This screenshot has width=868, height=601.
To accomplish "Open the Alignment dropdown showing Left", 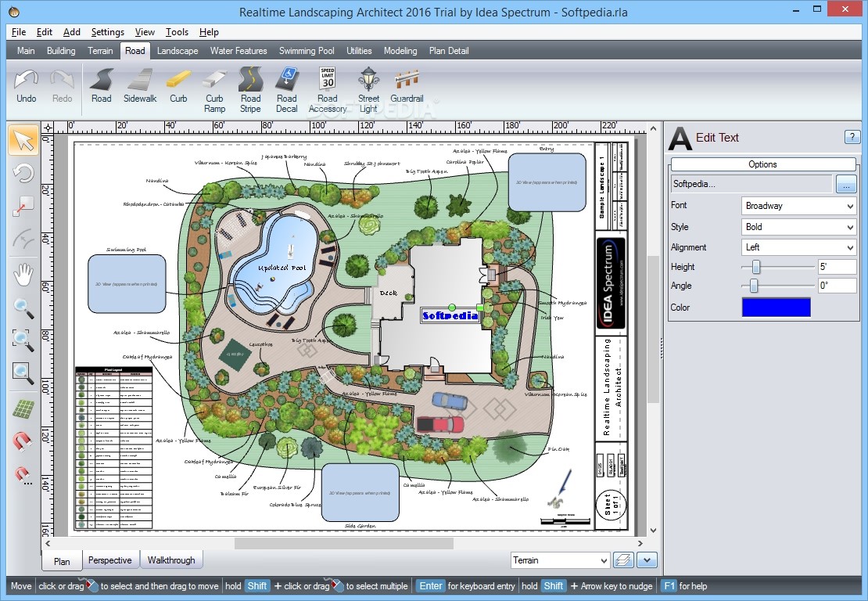I will pyautogui.click(x=799, y=247).
